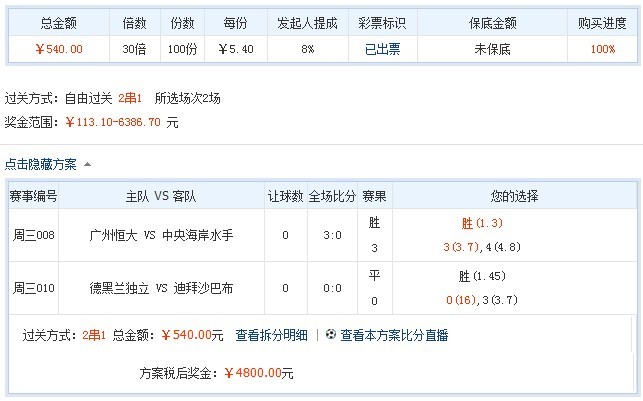
Task: Click the 3:0 full-time score
Action: (332, 235)
